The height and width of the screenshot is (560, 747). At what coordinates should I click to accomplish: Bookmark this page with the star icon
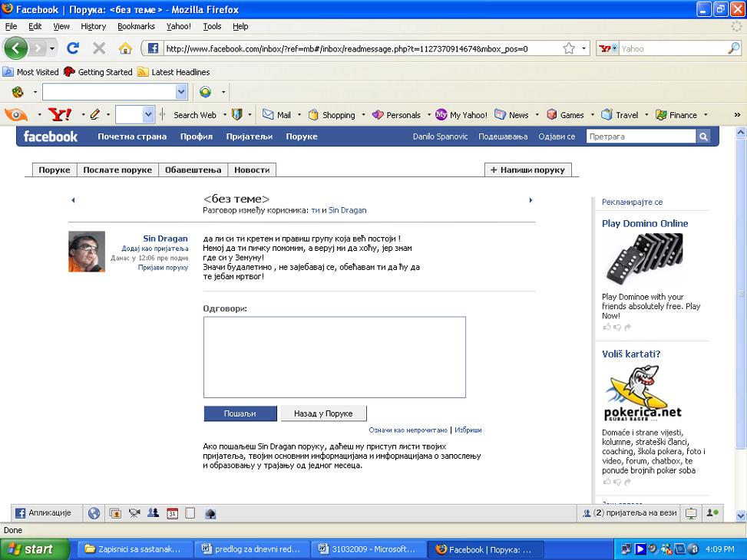(x=569, y=48)
